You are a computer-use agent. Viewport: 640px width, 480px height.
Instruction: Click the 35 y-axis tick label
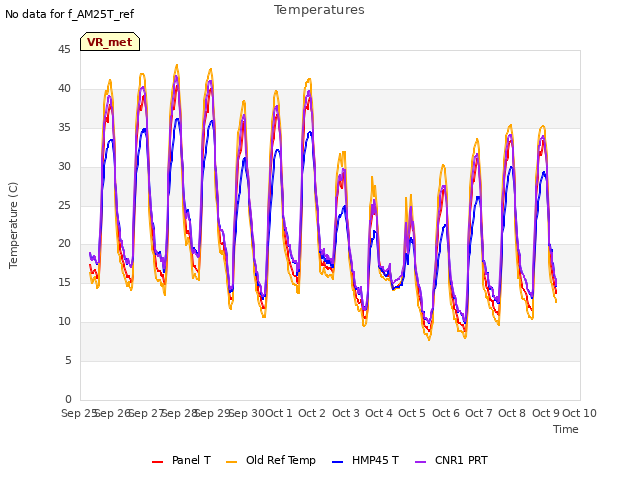64,127
